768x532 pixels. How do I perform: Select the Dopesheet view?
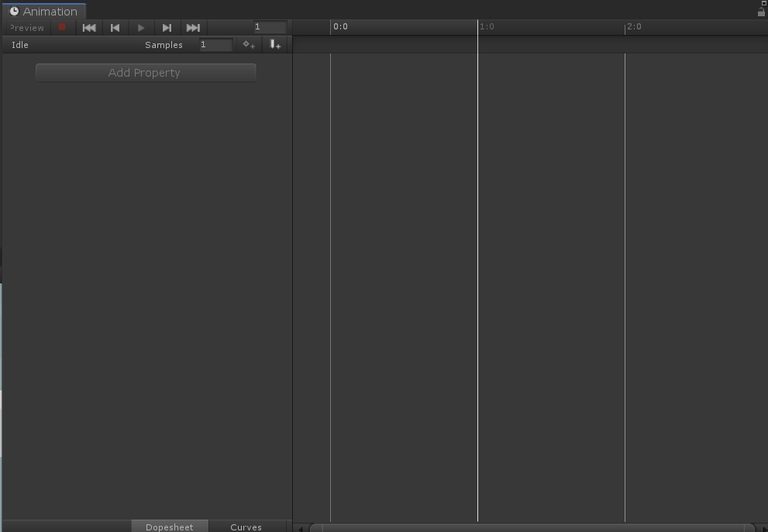click(x=169, y=527)
